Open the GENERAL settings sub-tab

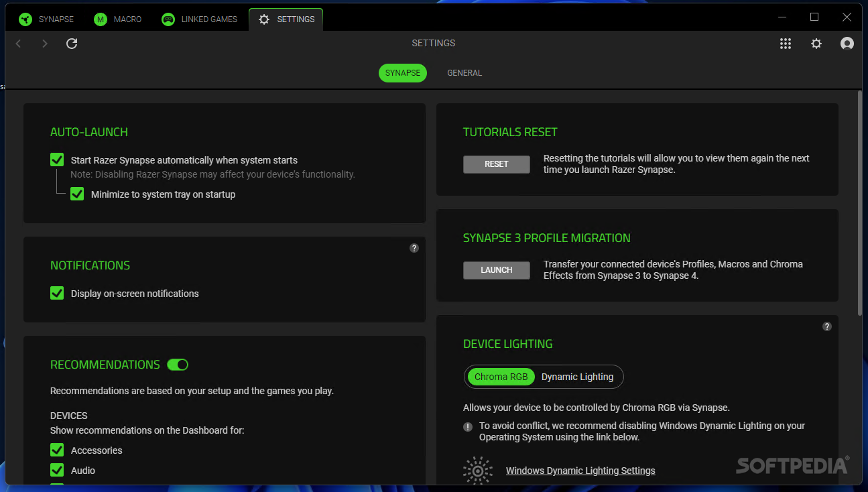tap(464, 73)
